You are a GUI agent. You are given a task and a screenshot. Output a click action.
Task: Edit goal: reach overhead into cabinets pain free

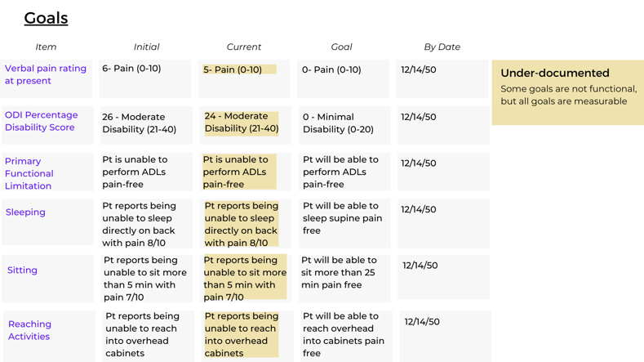click(x=346, y=336)
